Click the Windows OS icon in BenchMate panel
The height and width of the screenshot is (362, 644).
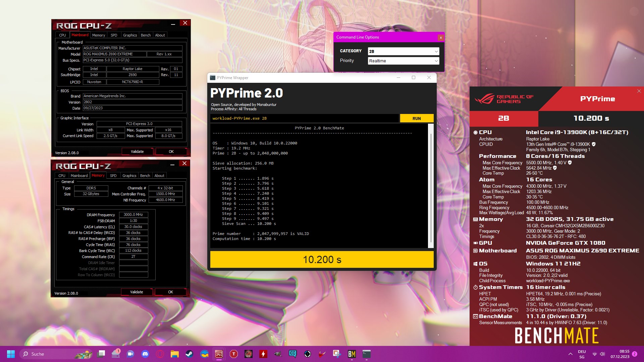(475, 264)
